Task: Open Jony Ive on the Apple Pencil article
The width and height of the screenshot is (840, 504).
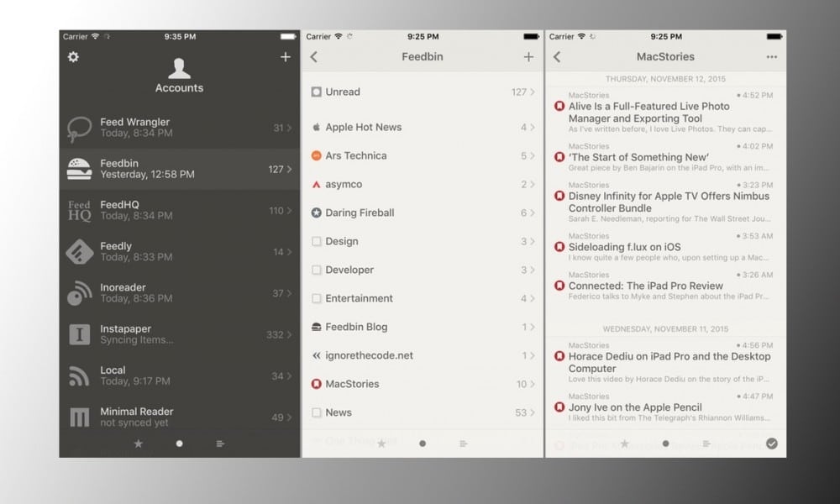Action: (666, 407)
